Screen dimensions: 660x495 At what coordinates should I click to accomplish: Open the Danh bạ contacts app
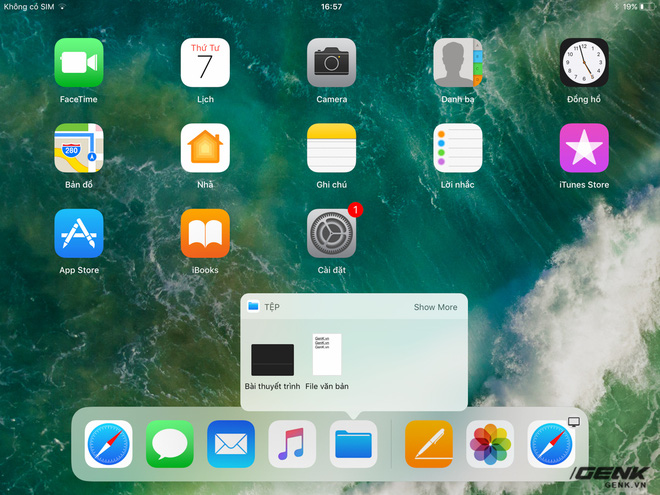tap(458, 62)
